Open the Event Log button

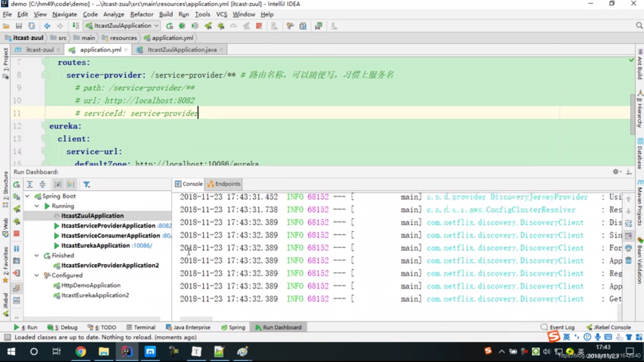558,327
